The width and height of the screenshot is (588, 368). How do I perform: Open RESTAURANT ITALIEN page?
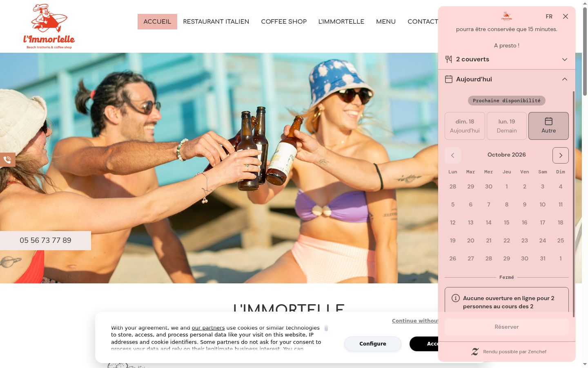pos(216,22)
